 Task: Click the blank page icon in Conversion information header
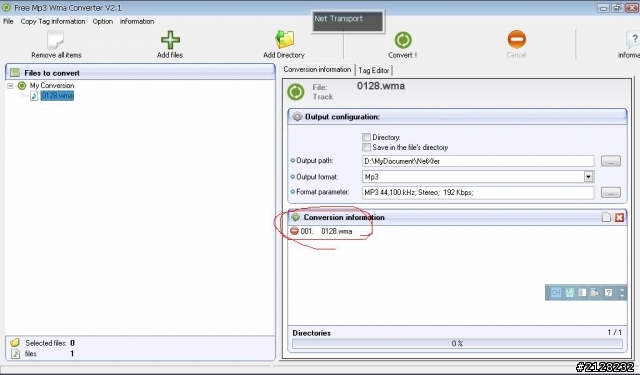click(x=606, y=217)
